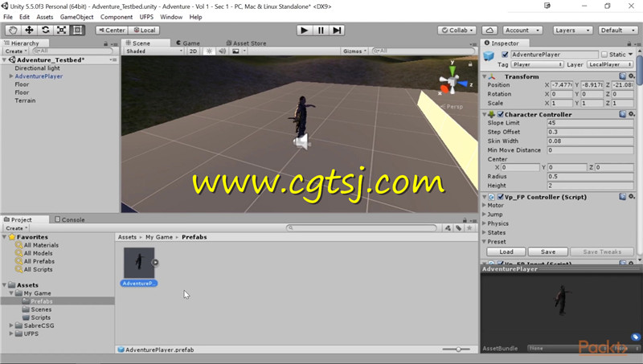
Task: Click search by type icon in Project
Action: (448, 228)
